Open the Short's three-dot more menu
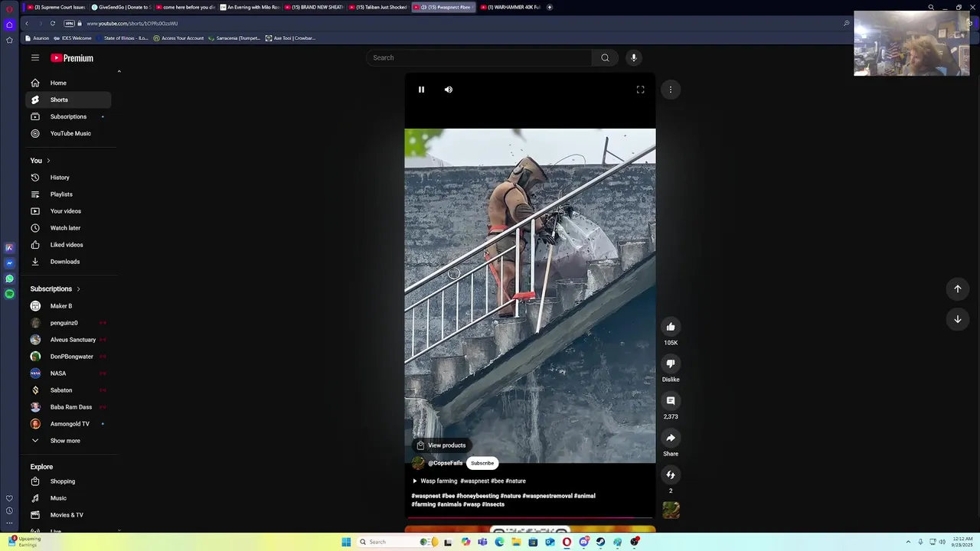The height and width of the screenshot is (551, 980). pyautogui.click(x=671, y=90)
